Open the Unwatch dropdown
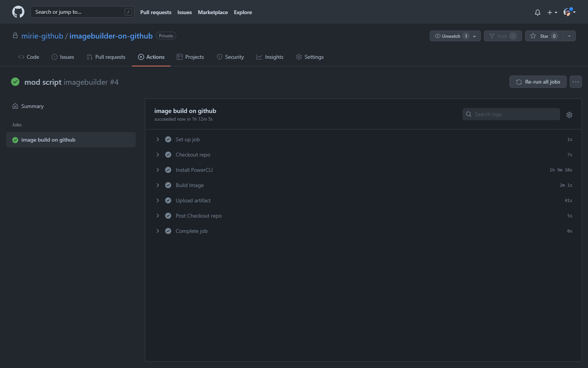Viewport: 588px width, 368px height. tap(455, 36)
